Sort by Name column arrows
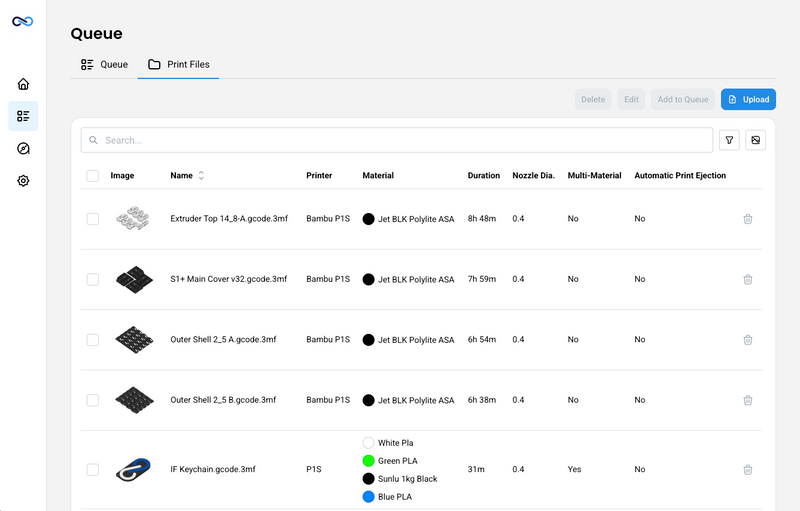 coord(201,176)
